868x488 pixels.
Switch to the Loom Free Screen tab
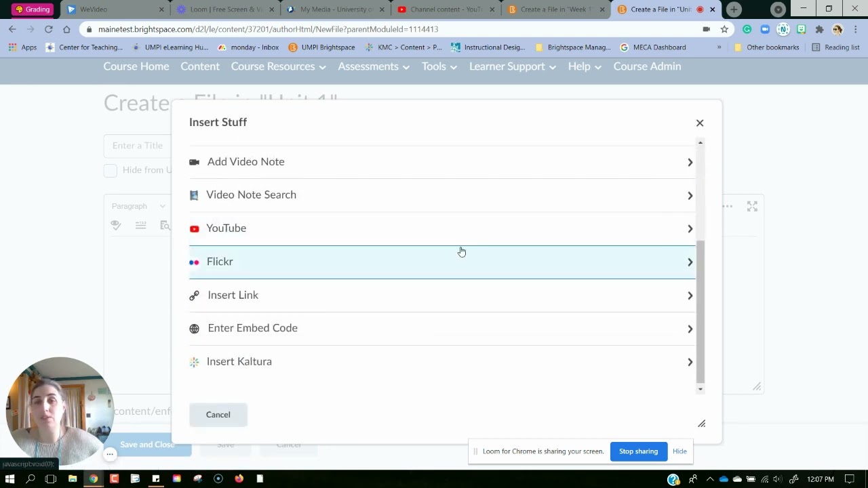tap(225, 9)
